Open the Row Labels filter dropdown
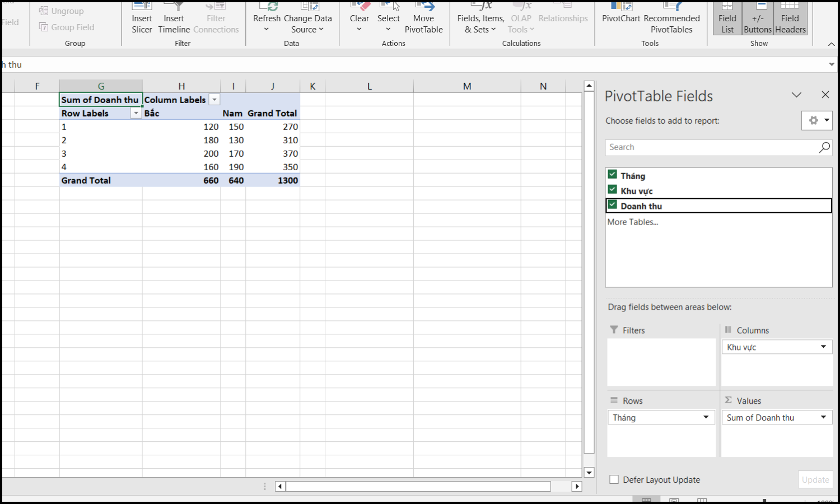 pos(136,113)
